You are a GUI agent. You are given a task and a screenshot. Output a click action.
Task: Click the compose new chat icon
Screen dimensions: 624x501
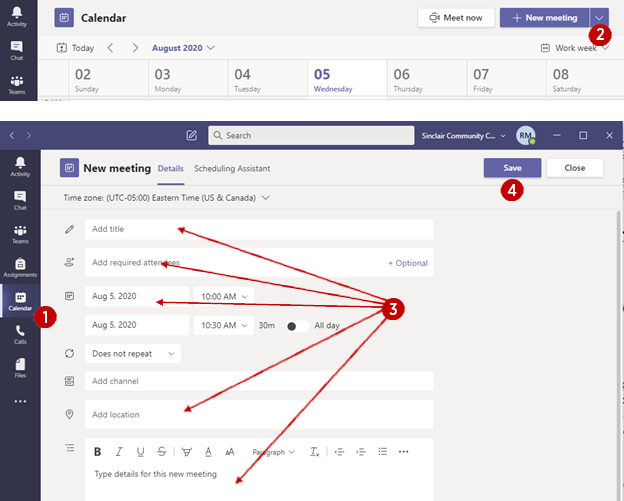[191, 135]
